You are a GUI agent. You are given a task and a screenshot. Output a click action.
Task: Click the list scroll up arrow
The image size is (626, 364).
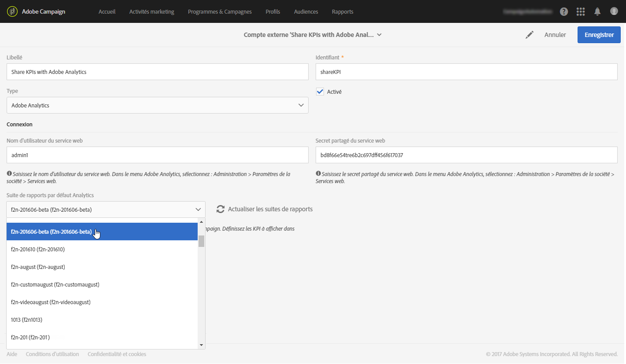click(x=202, y=222)
